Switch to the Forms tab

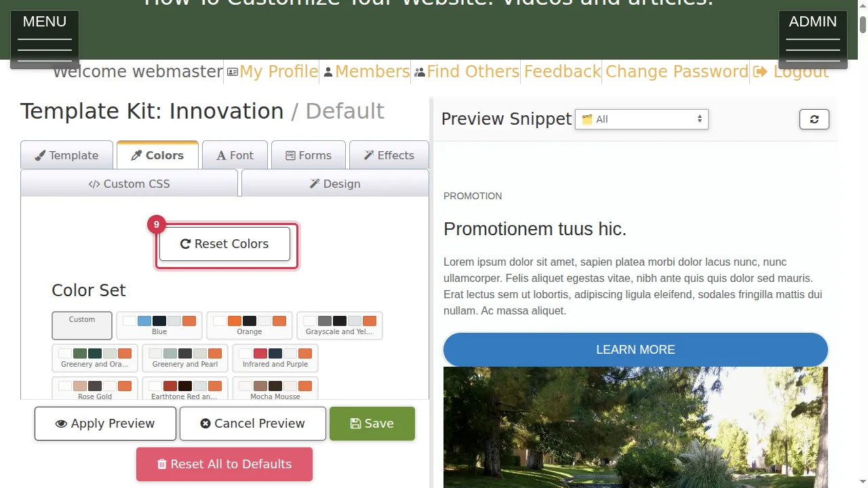tap(309, 155)
